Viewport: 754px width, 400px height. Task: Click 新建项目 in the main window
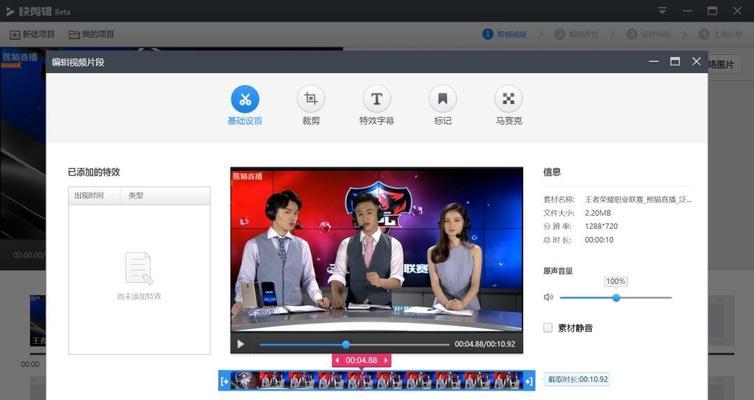point(32,35)
